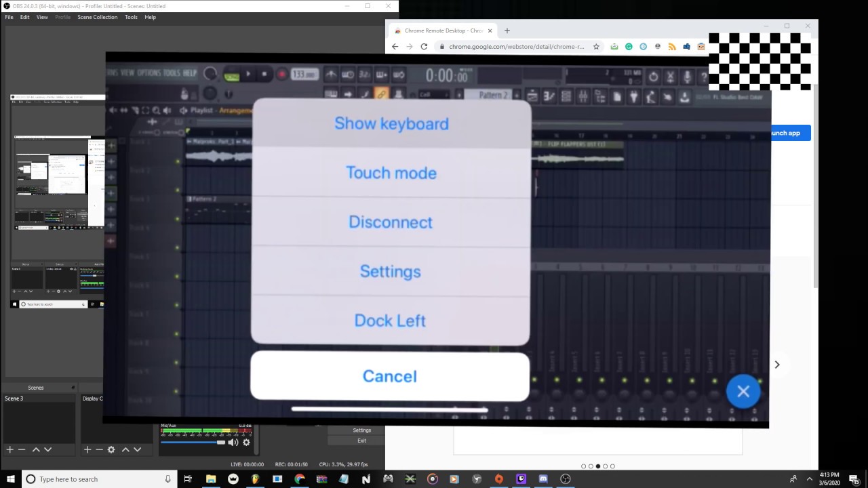Click the FL Studio microphone icon
Image resolution: width=868 pixels, height=488 pixels.
(x=687, y=77)
